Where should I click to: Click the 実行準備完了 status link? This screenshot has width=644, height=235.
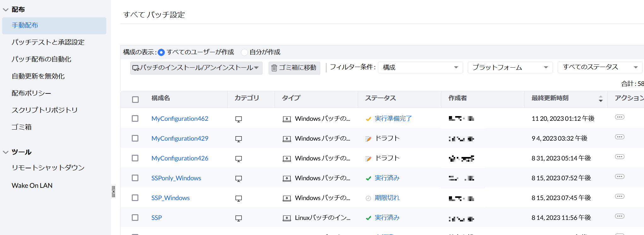[393, 119]
